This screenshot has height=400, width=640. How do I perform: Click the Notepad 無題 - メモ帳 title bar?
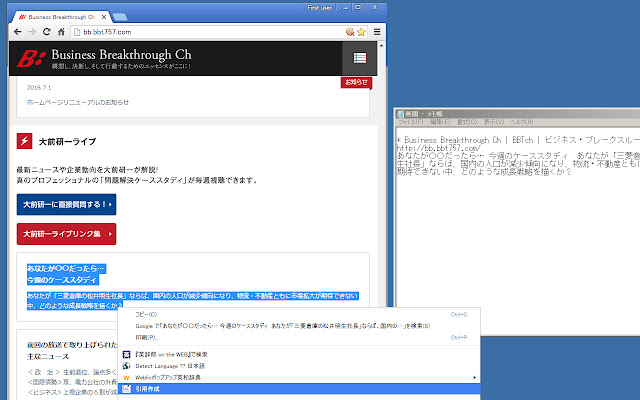click(x=518, y=113)
